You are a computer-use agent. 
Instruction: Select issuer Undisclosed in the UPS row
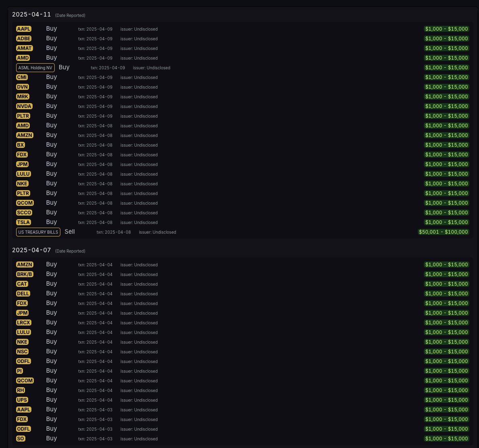click(x=139, y=400)
